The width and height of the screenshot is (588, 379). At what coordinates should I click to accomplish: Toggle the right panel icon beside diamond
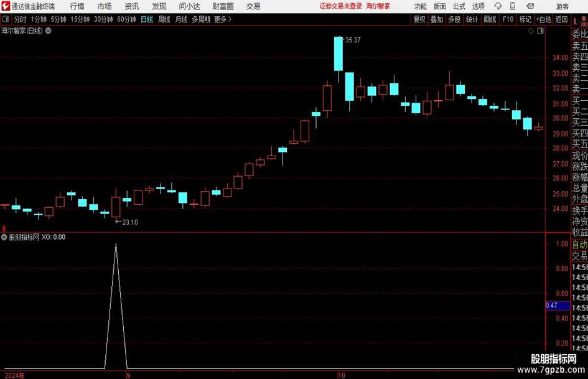tap(540, 31)
